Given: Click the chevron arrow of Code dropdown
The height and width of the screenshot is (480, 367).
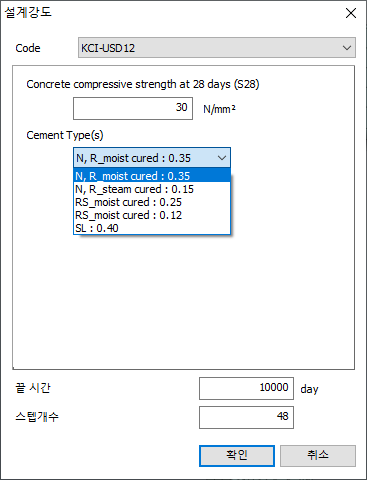Looking at the screenshot, I should coord(347,48).
